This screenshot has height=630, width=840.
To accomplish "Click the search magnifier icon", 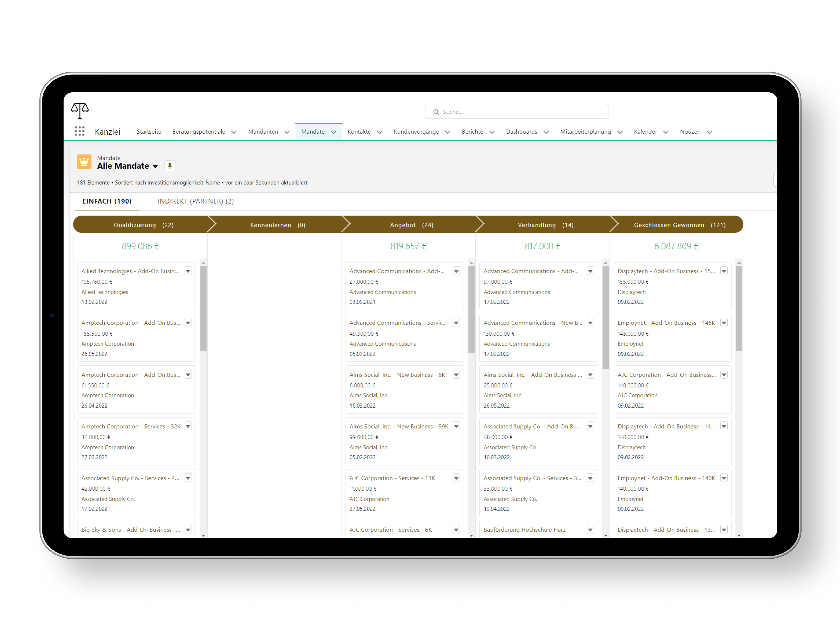I will [436, 112].
